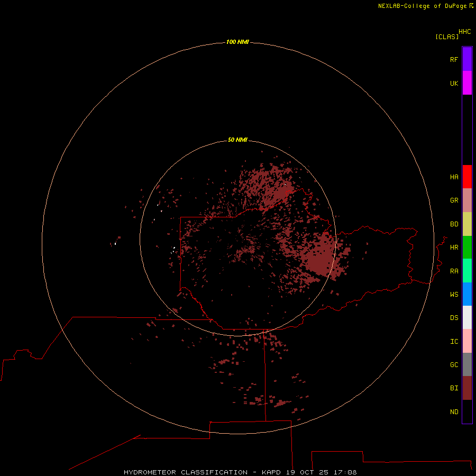Click the DS white legend swatch
476x476 pixels.
[x=467, y=317]
